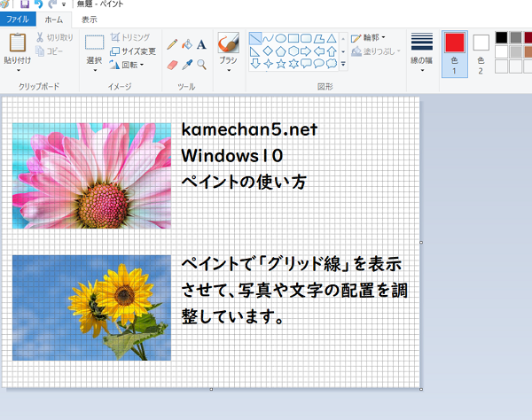The height and width of the screenshot is (420, 532).
Task: Switch to the 表示 ribbon tab
Action: click(x=89, y=19)
